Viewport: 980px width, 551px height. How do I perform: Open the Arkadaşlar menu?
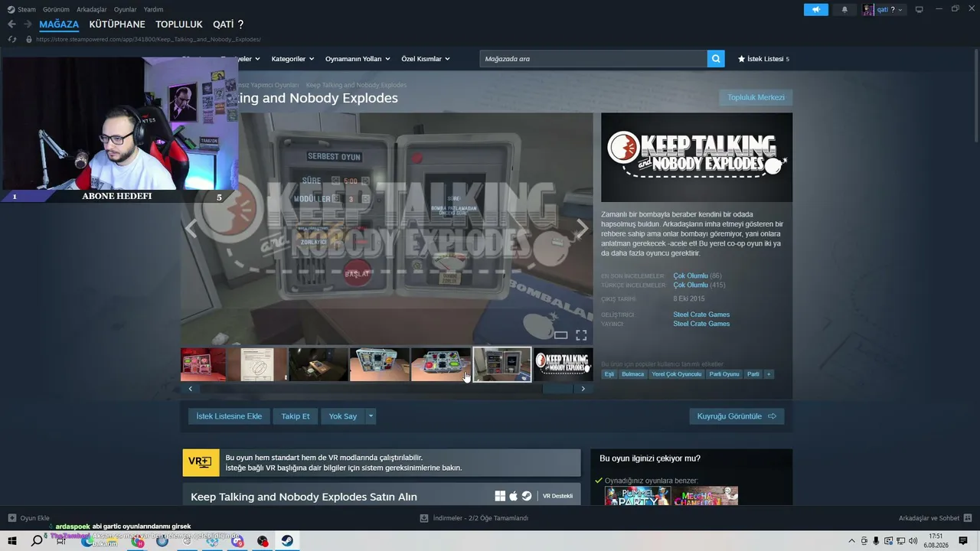point(92,9)
